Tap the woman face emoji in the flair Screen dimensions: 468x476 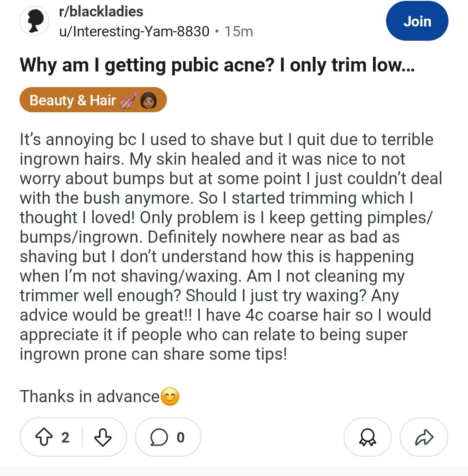[149, 100]
